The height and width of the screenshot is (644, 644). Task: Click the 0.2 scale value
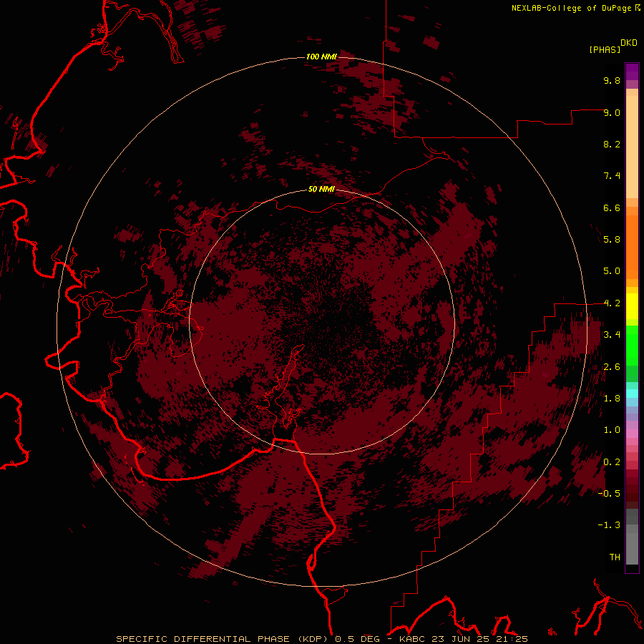[612, 462]
